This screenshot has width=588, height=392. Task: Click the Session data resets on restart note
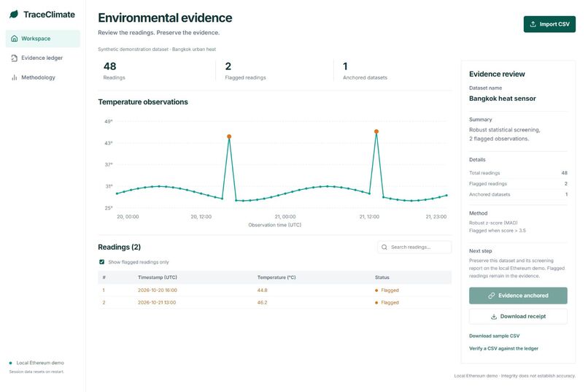(x=36, y=372)
